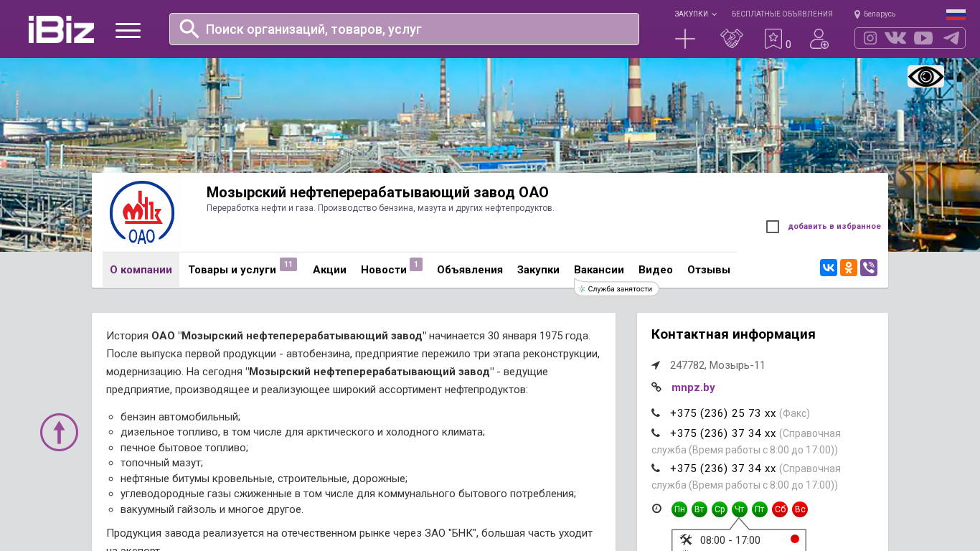The width and height of the screenshot is (980, 551).
Task: Click the address '247782, Мозырь-11'
Action: [x=717, y=365]
